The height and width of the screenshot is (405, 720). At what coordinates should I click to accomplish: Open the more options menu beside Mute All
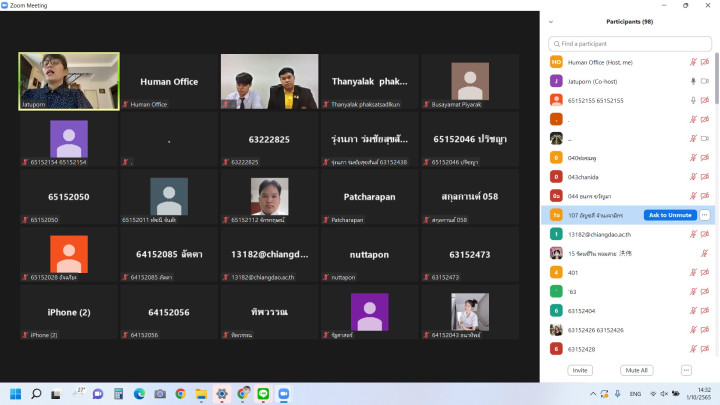click(686, 370)
